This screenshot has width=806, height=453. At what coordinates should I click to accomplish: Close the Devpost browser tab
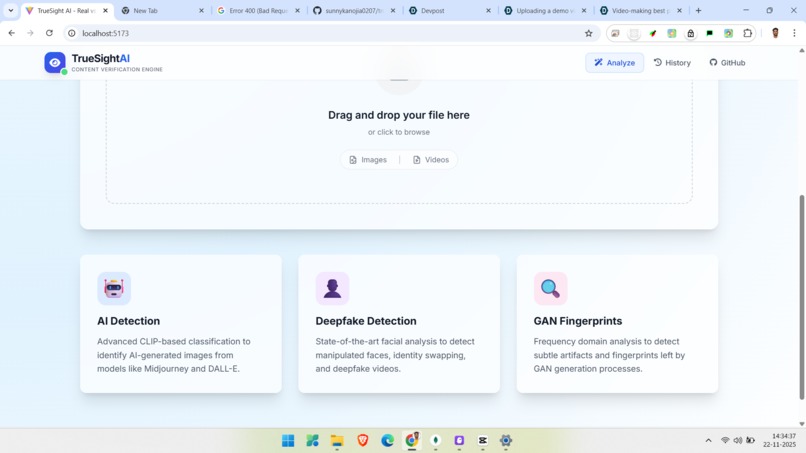[488, 10]
